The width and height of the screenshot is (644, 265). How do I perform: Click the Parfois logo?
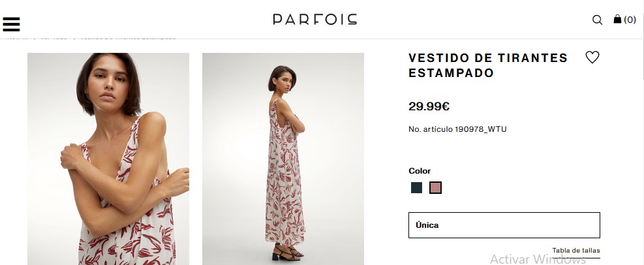[x=314, y=20]
